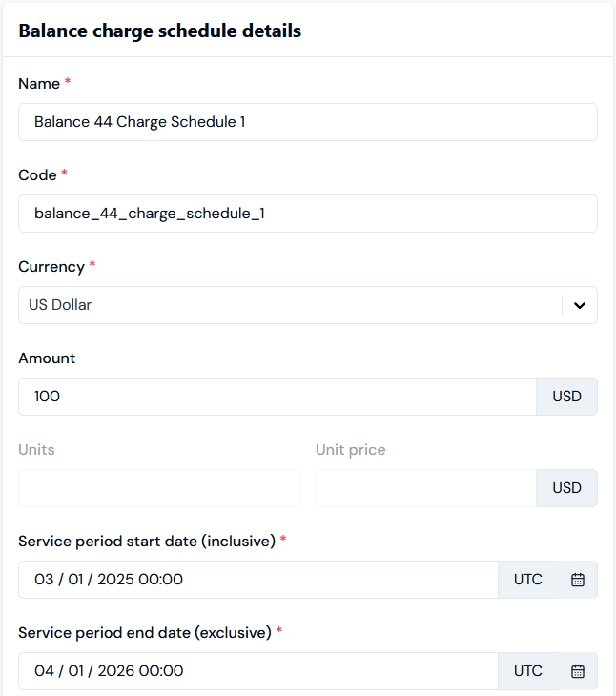
Task: Click the USD suffix beside Amount
Action: pyautogui.click(x=566, y=397)
